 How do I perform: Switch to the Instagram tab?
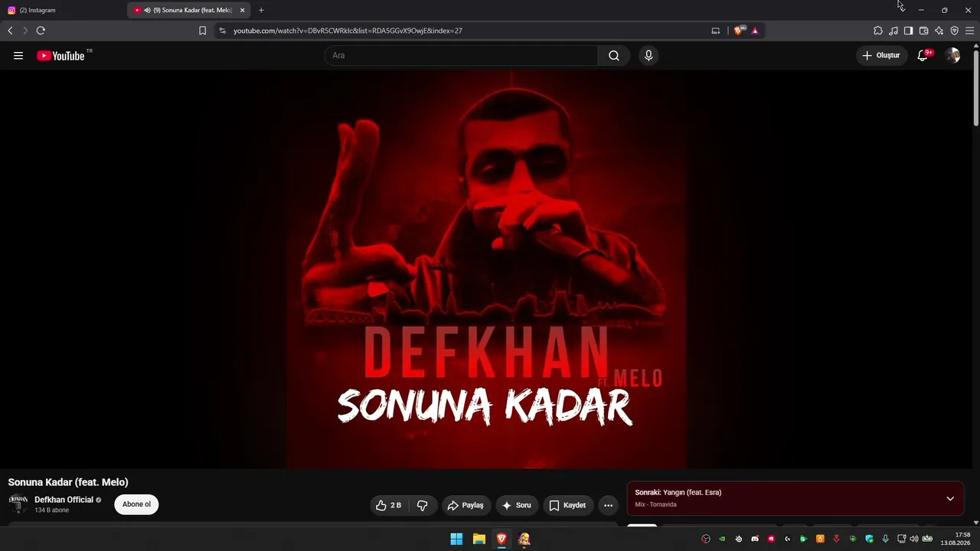[63, 11]
